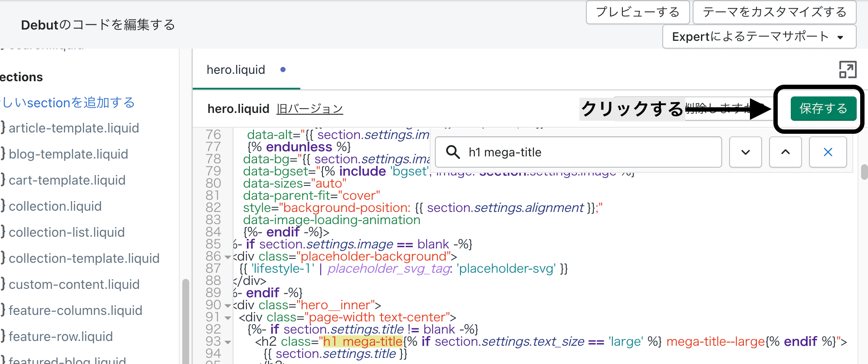Screen dimensions: 868x364
Task: Click 'Debutのコードを編集する' page title
Action: click(x=98, y=25)
